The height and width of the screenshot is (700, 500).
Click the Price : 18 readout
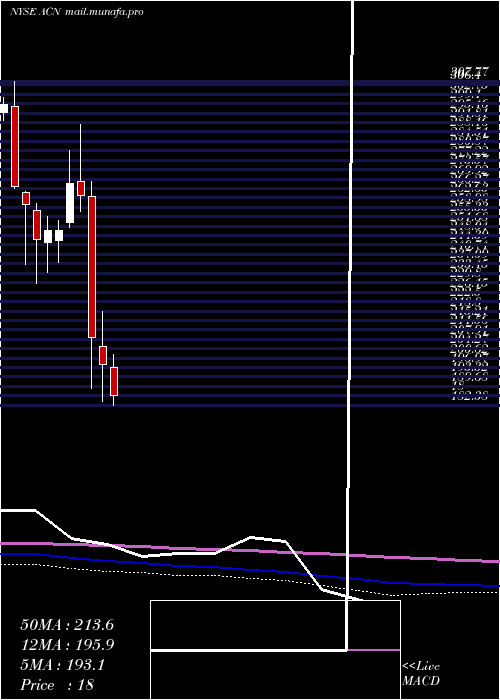tap(57, 685)
